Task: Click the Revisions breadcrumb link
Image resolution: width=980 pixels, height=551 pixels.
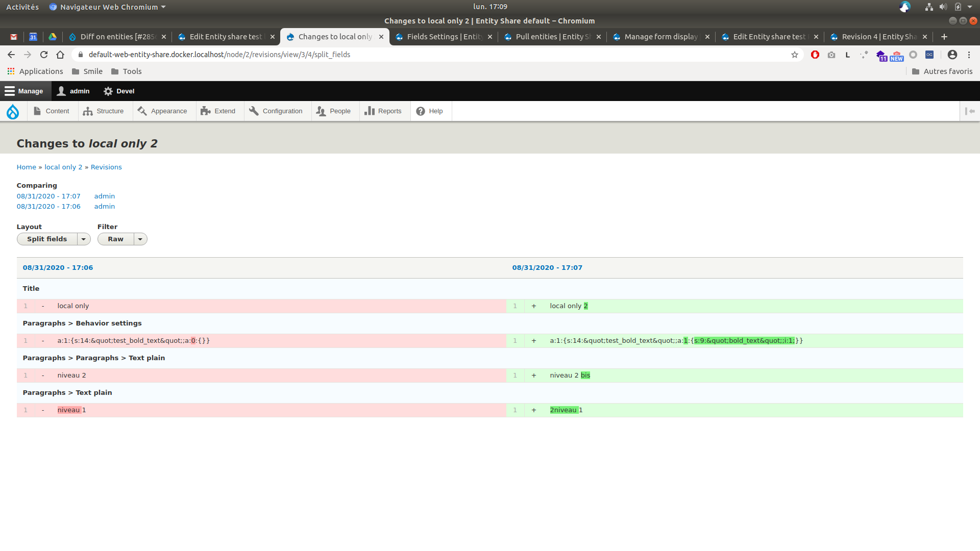Action: 106,167
